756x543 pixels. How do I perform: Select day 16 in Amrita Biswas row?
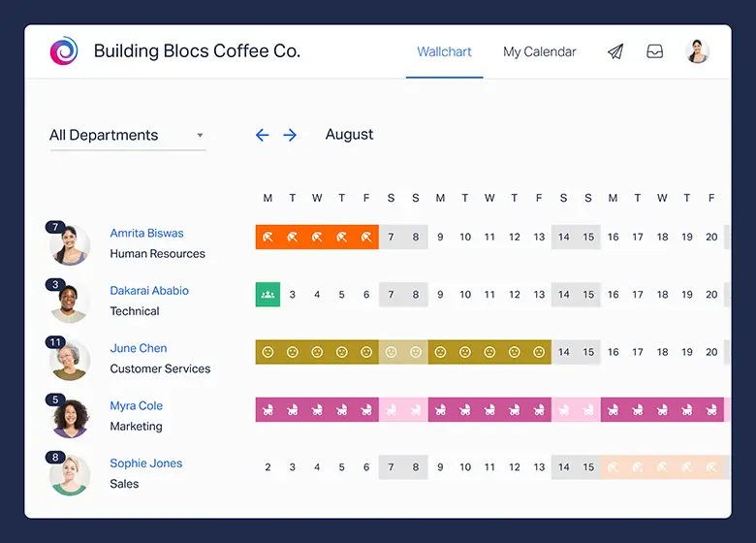[613, 237]
